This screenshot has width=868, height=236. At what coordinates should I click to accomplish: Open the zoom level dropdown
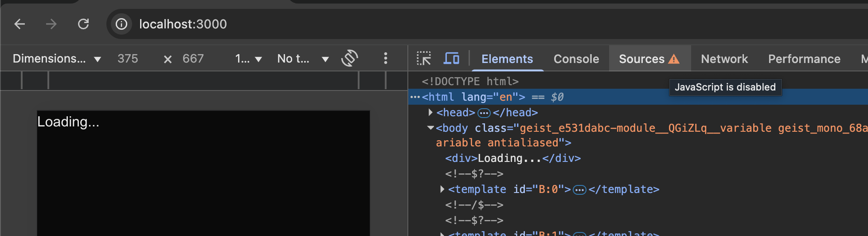coord(248,59)
